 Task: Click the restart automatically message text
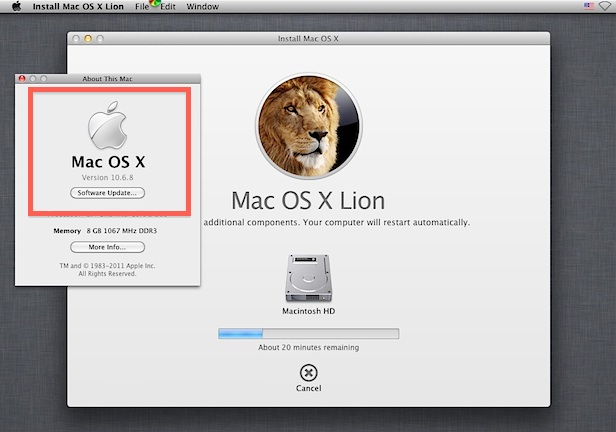[x=337, y=222]
